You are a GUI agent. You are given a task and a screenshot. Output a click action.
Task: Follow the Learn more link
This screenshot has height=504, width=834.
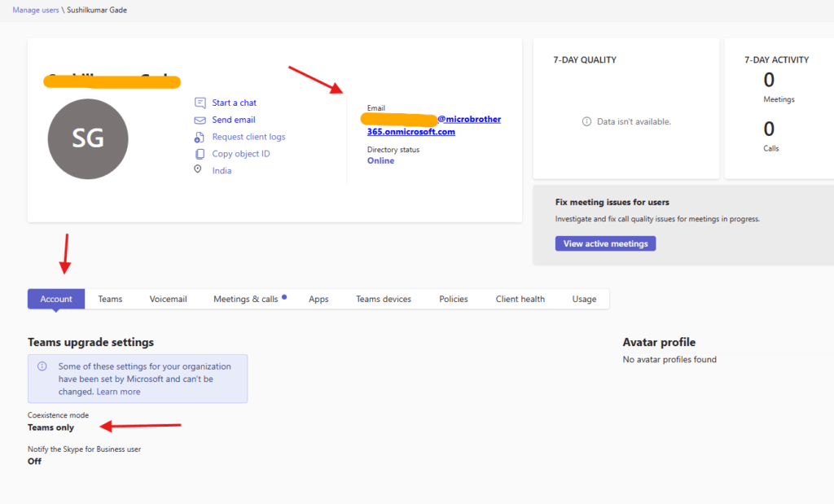click(x=118, y=392)
